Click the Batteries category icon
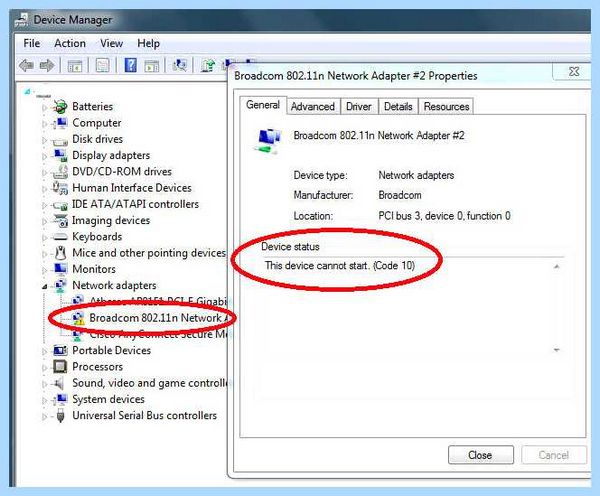 click(60, 106)
